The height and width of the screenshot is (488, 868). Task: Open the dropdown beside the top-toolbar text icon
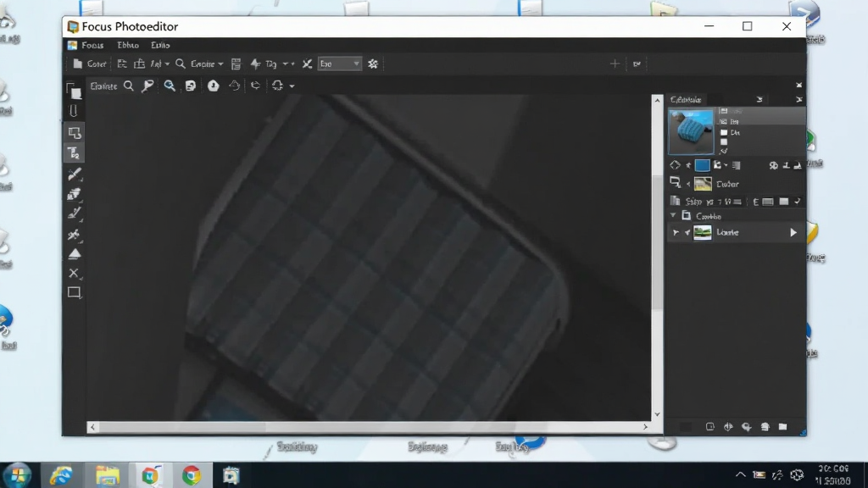pos(167,64)
